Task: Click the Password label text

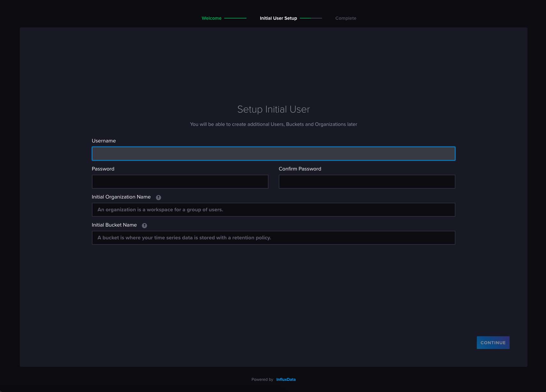Action: 103,169
